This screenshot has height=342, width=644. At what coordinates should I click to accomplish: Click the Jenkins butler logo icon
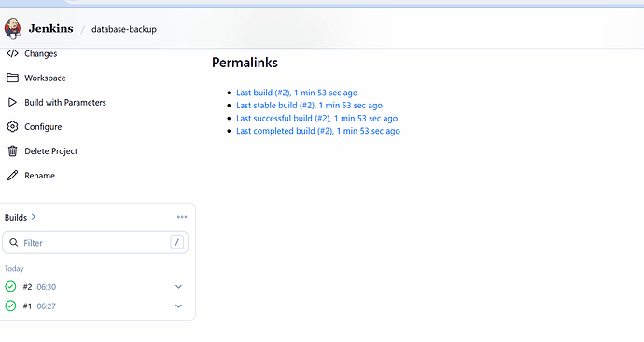(12, 28)
